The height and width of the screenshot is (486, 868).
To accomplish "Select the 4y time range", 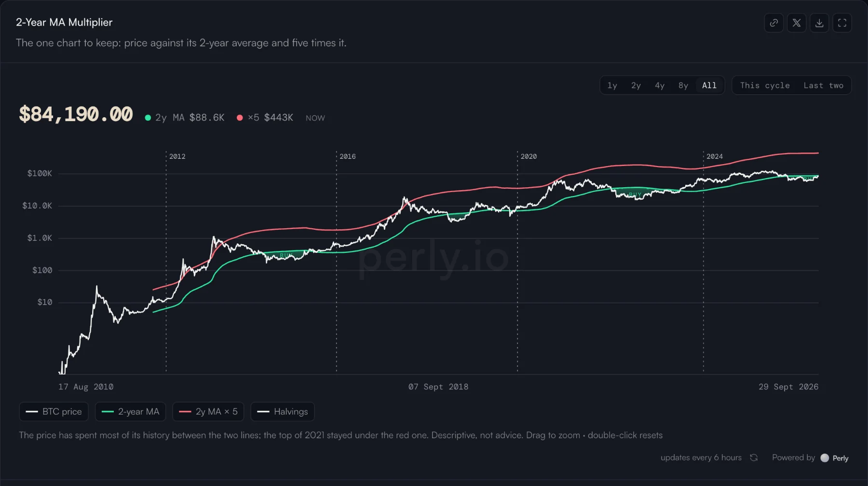I will (x=660, y=85).
